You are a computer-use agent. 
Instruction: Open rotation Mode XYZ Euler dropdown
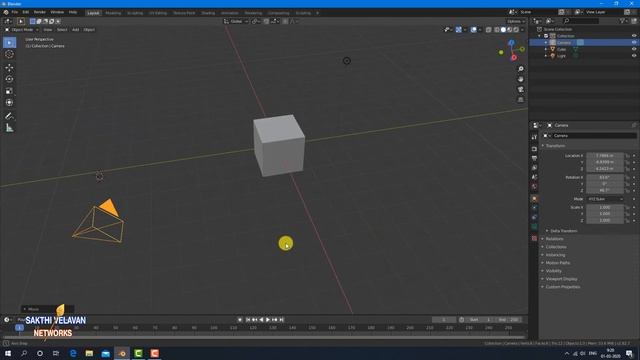[606, 199]
